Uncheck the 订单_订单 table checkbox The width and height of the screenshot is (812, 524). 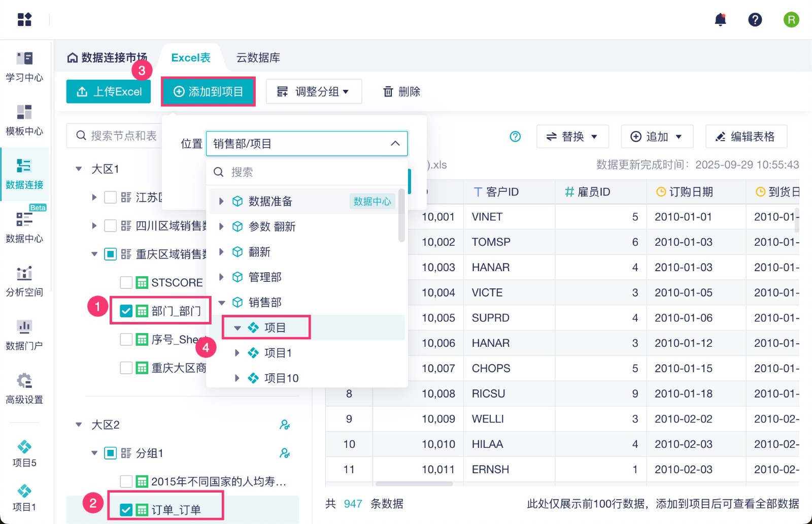[x=126, y=510]
